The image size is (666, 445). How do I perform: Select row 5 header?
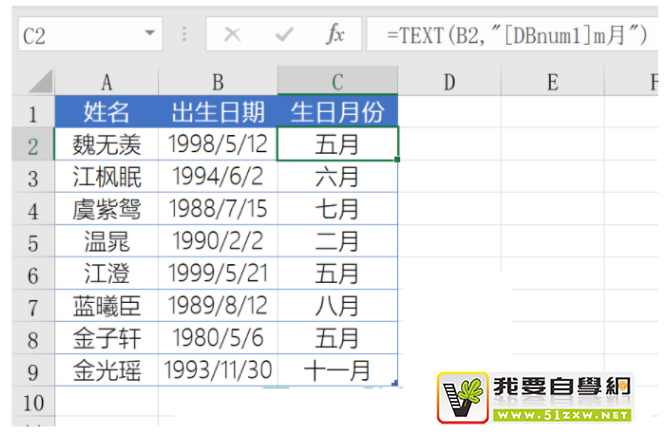point(32,242)
